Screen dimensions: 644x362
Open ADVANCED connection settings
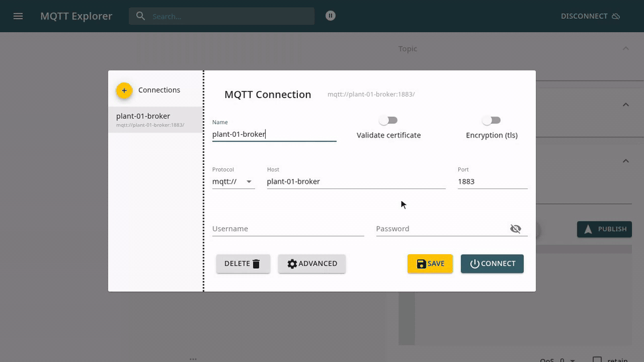(x=312, y=263)
